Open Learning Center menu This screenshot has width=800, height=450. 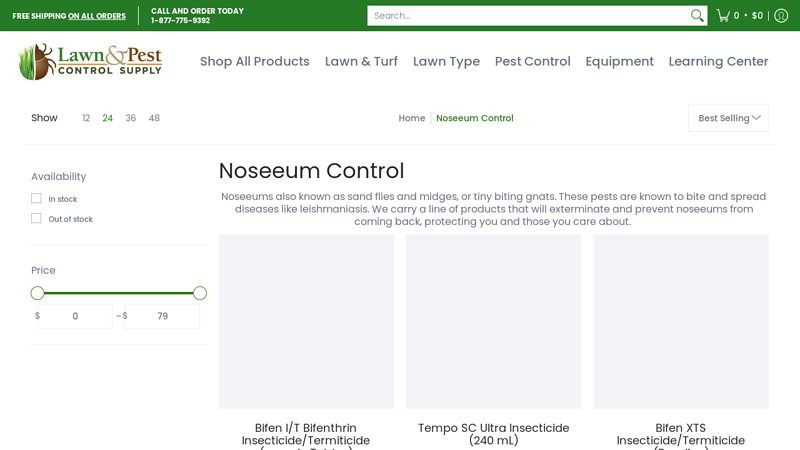point(718,62)
